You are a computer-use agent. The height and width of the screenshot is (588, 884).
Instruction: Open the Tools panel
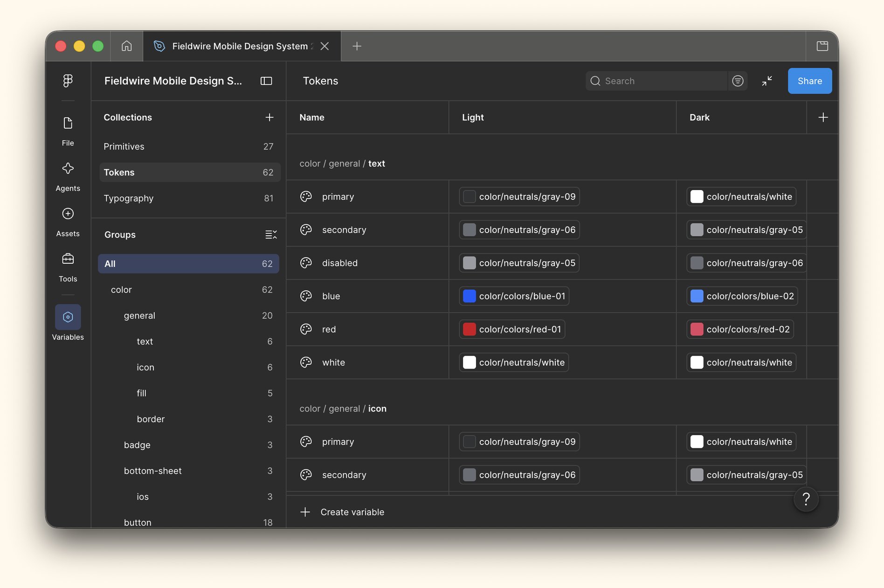tap(68, 267)
